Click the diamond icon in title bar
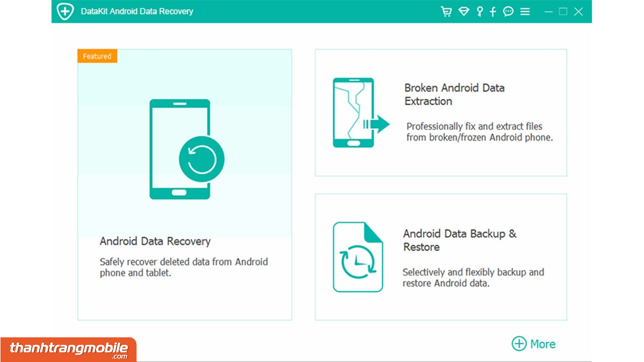This screenshot has height=362, width=644. [x=464, y=11]
